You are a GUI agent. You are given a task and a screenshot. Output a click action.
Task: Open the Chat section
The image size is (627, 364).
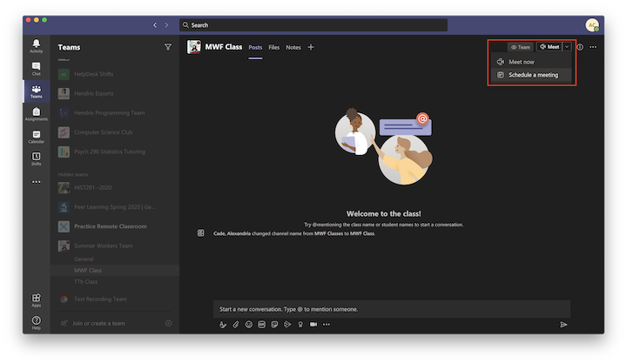pos(36,69)
